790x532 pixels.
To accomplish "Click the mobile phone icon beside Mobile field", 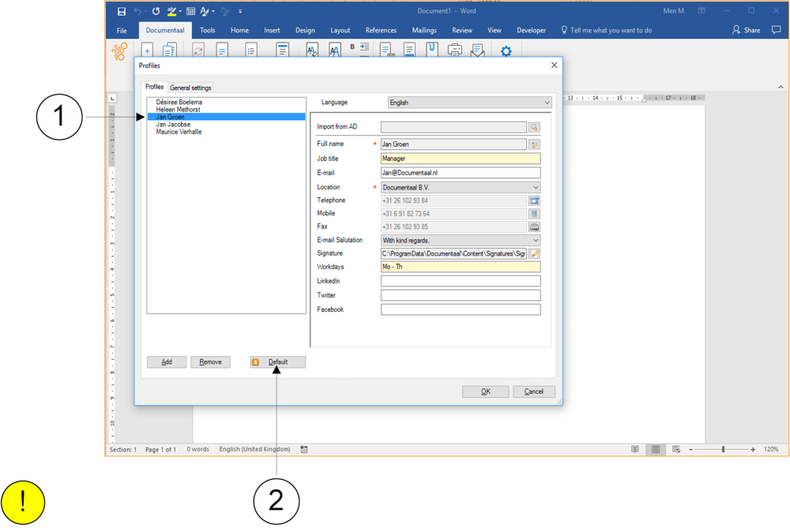I will (x=534, y=214).
